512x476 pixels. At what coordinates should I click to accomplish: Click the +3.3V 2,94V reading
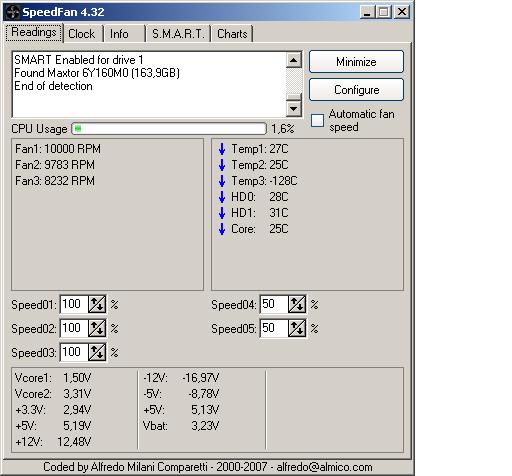tap(53, 410)
